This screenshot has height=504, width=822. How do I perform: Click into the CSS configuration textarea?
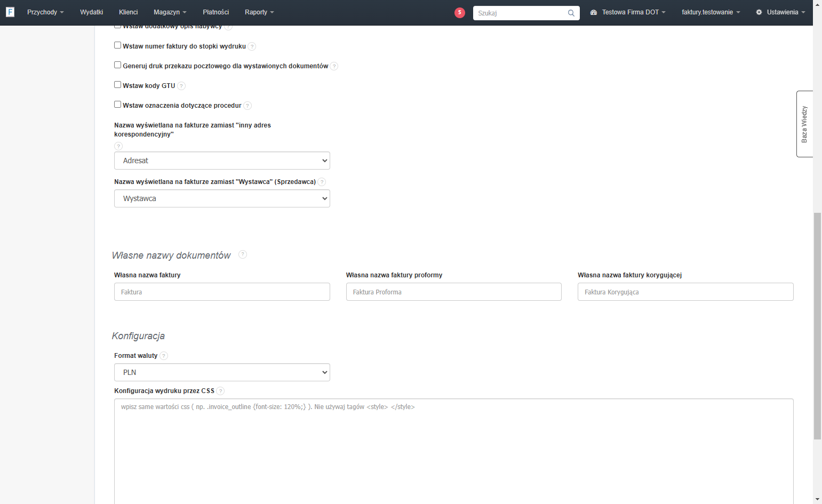pyautogui.click(x=453, y=451)
